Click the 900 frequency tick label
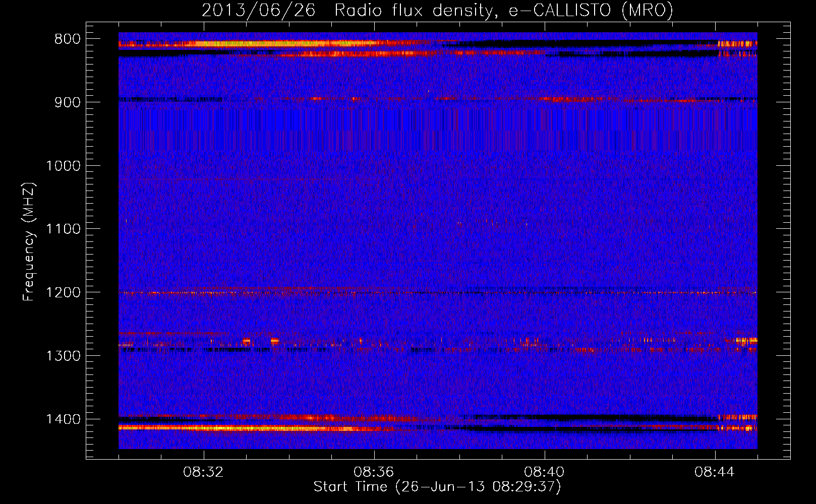 point(67,102)
